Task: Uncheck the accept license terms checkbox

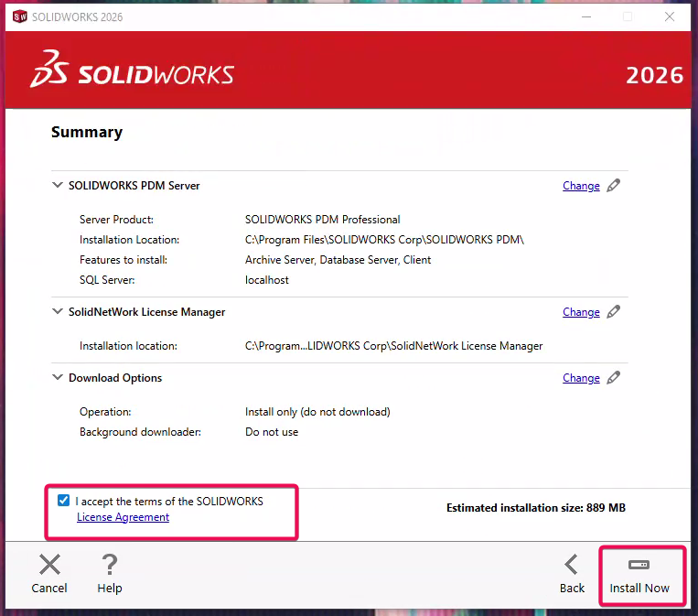Action: click(63, 501)
